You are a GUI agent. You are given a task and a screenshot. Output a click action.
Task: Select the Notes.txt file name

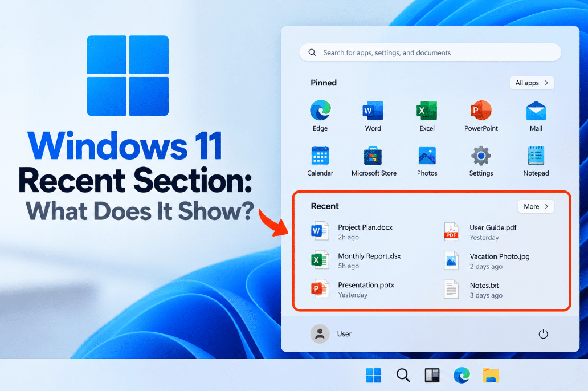pyautogui.click(x=484, y=286)
